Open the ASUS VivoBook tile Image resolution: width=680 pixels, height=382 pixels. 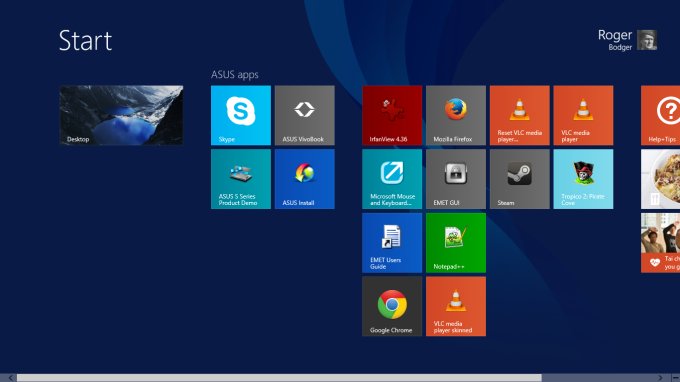[x=304, y=115]
